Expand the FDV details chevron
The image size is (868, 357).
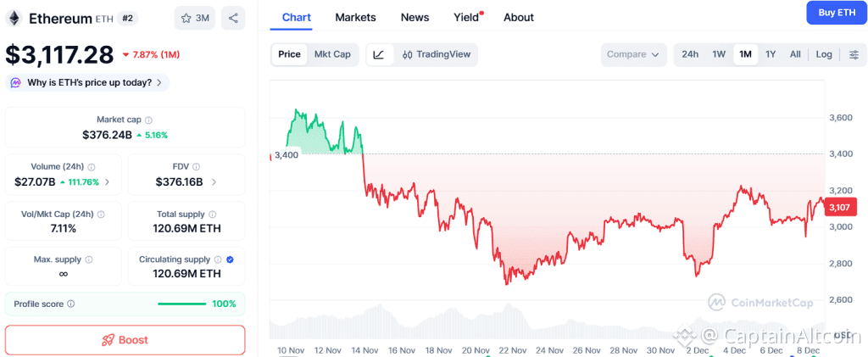pyautogui.click(x=213, y=182)
